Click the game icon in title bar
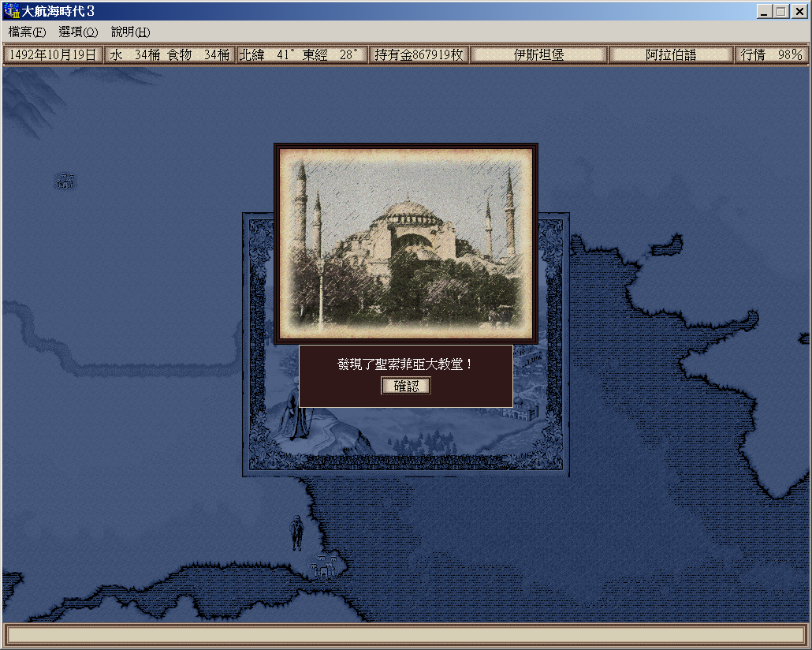Screen dimensions: 812x650 coord(11,12)
